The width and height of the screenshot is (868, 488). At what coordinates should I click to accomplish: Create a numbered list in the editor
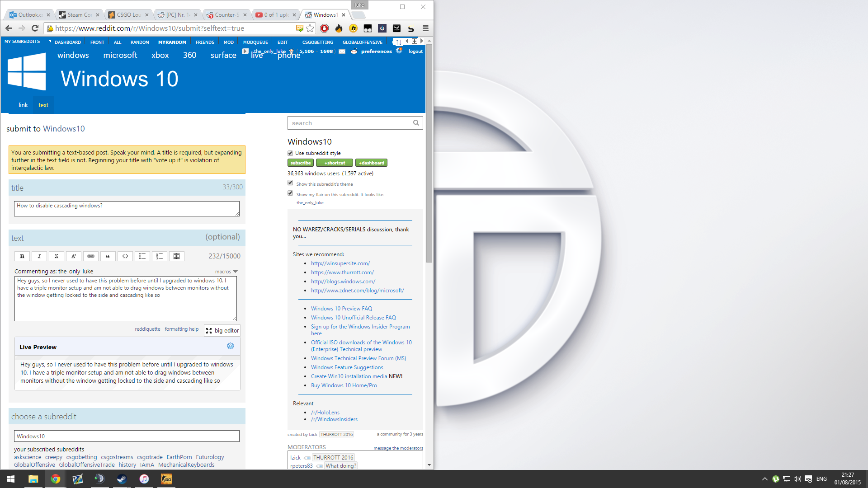(160, 256)
